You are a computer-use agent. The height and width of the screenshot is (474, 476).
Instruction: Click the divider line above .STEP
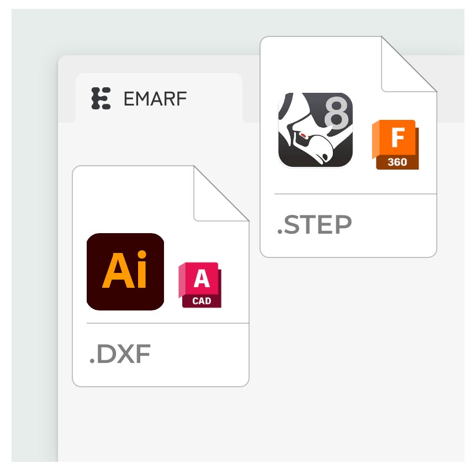355,194
